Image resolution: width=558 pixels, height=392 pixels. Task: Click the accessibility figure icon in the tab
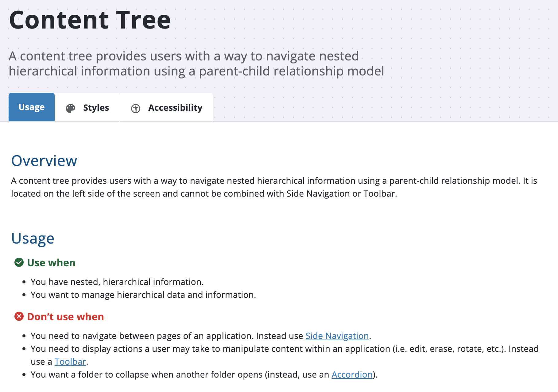click(x=136, y=108)
